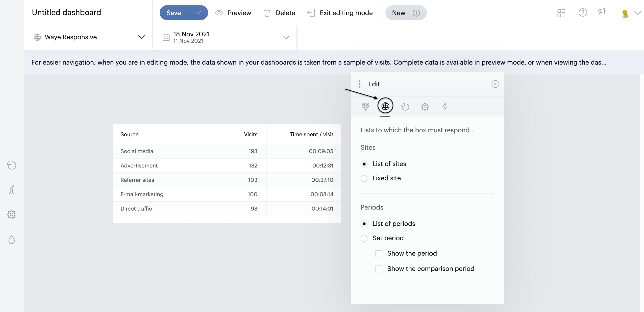Open the megaphone announcements icon
The width and height of the screenshot is (644, 312).
(601, 12)
